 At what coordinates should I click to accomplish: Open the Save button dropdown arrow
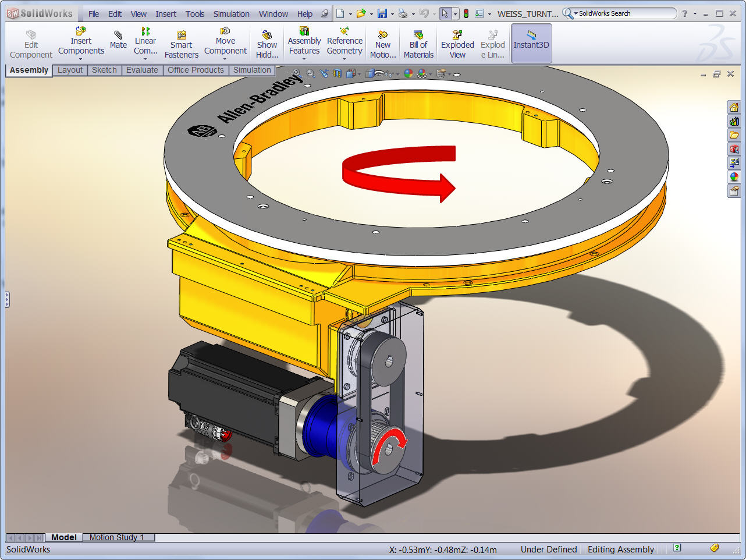[392, 14]
